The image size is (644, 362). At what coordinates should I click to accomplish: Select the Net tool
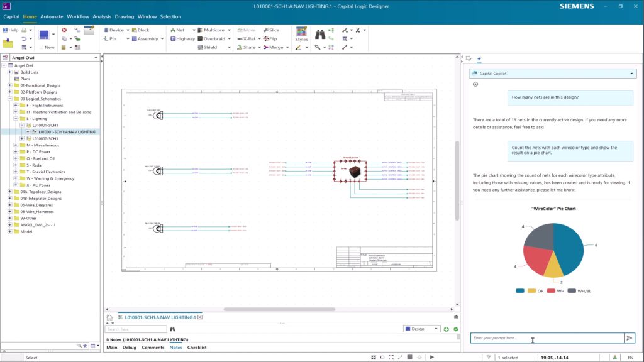point(177,30)
